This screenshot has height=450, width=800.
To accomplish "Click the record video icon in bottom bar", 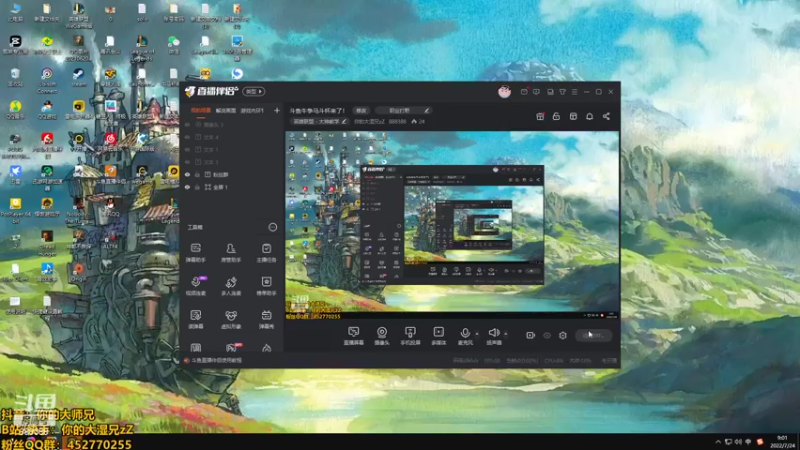I will [531, 335].
